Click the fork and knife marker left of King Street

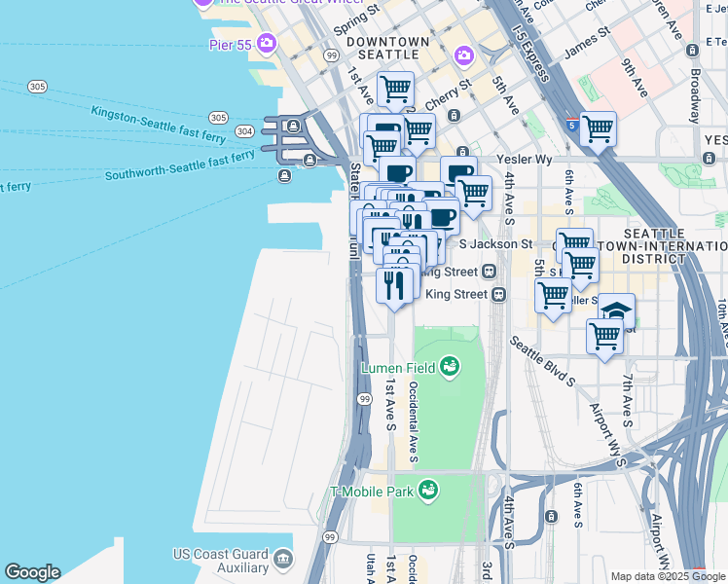tap(394, 285)
